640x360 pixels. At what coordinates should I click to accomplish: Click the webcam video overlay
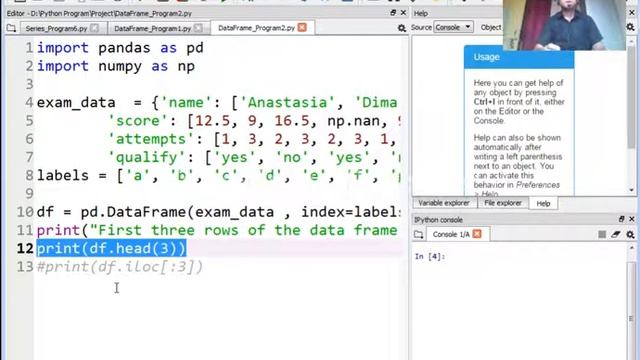(x=564, y=25)
